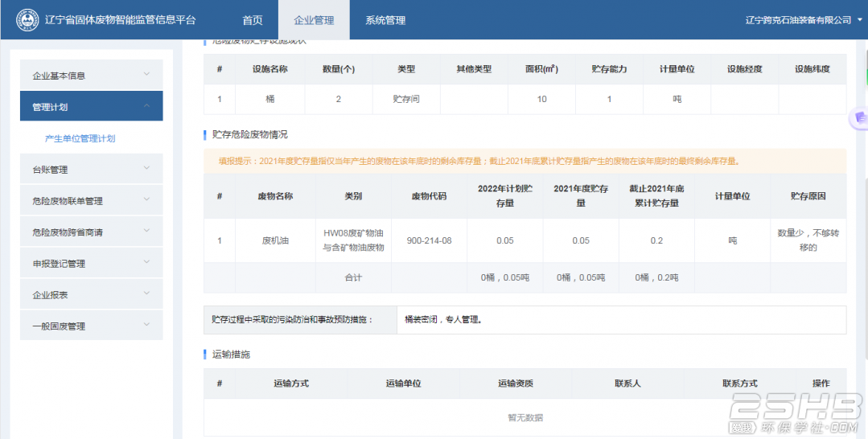This screenshot has width=868, height=439.
Task: Select 企业基本信息 sidebar menu item
Action: click(92, 76)
